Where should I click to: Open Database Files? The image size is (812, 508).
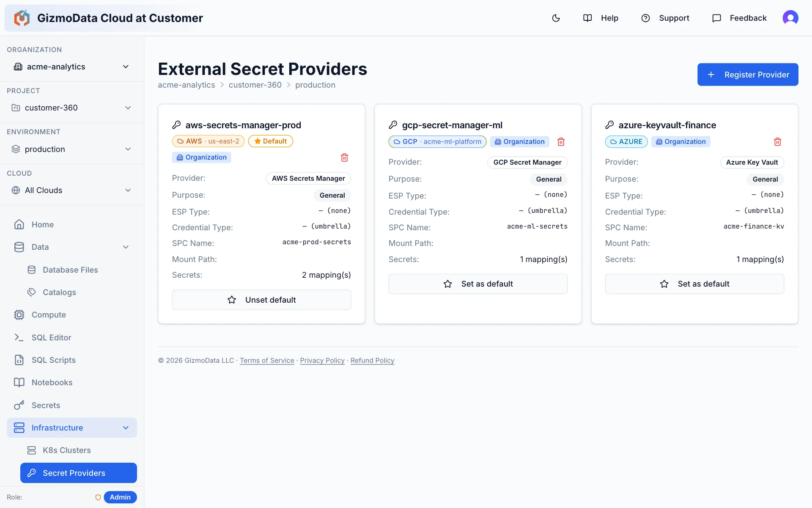[x=79, y=270]
